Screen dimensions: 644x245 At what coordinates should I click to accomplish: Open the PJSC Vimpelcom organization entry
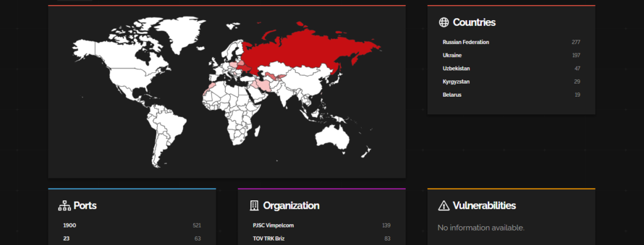[273, 226]
